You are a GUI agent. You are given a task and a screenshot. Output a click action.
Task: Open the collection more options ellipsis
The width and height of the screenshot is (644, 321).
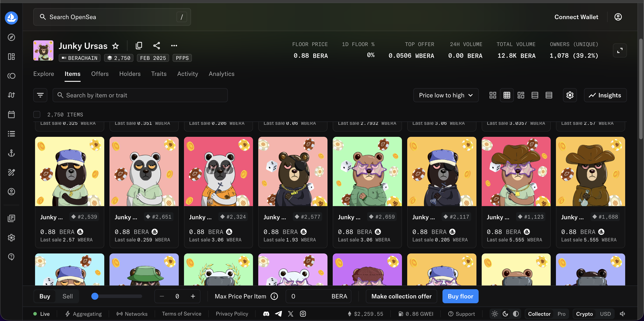[174, 46]
